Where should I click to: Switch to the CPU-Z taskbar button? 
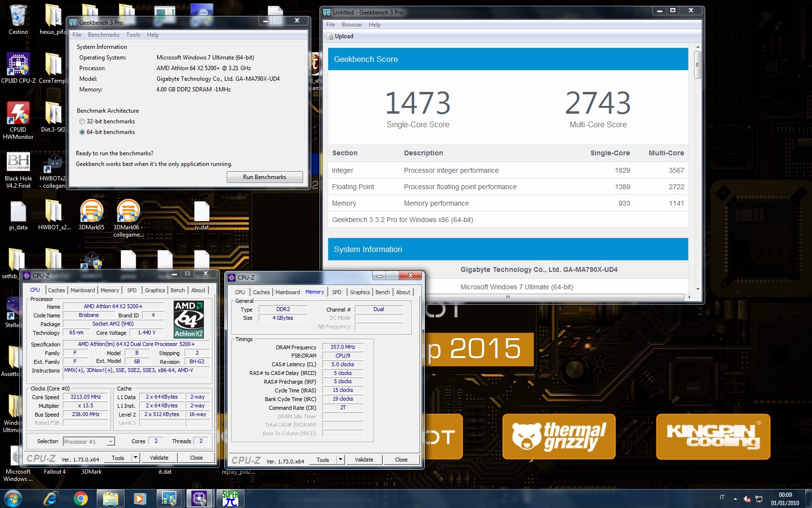[x=199, y=498]
